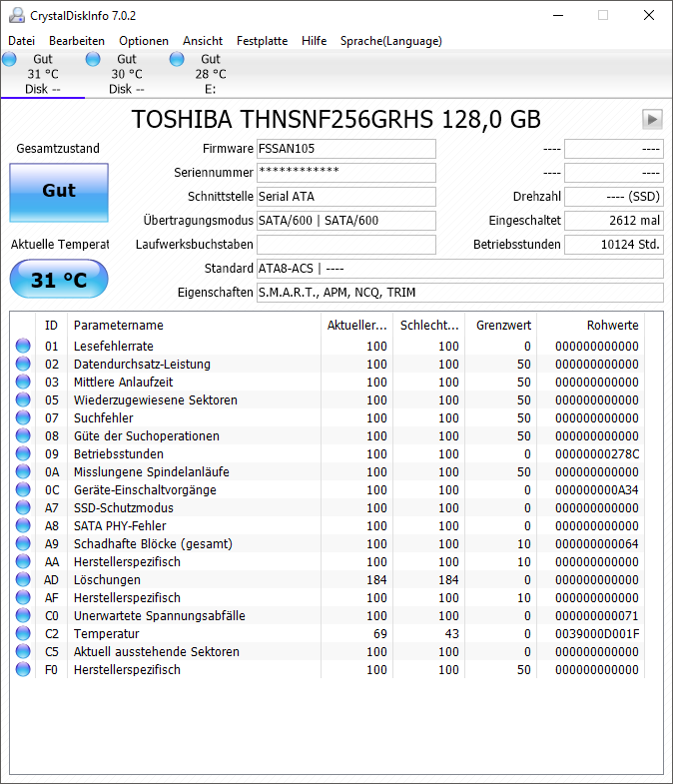
Task: Open the Optionen menu
Action: click(x=144, y=41)
